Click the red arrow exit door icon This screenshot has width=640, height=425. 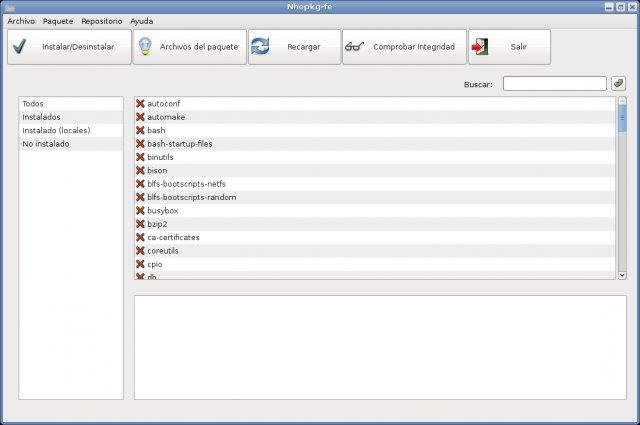480,47
